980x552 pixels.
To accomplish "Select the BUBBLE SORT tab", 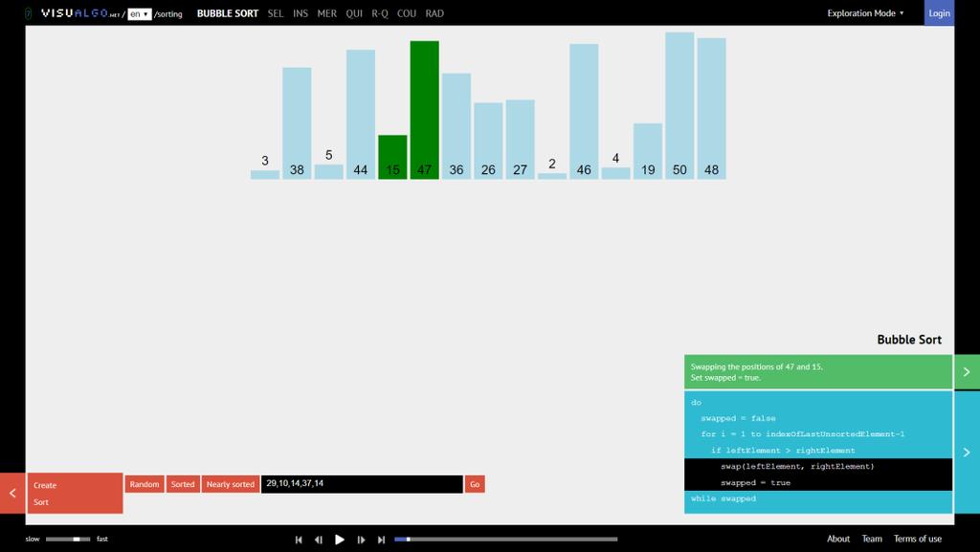I will pyautogui.click(x=228, y=13).
